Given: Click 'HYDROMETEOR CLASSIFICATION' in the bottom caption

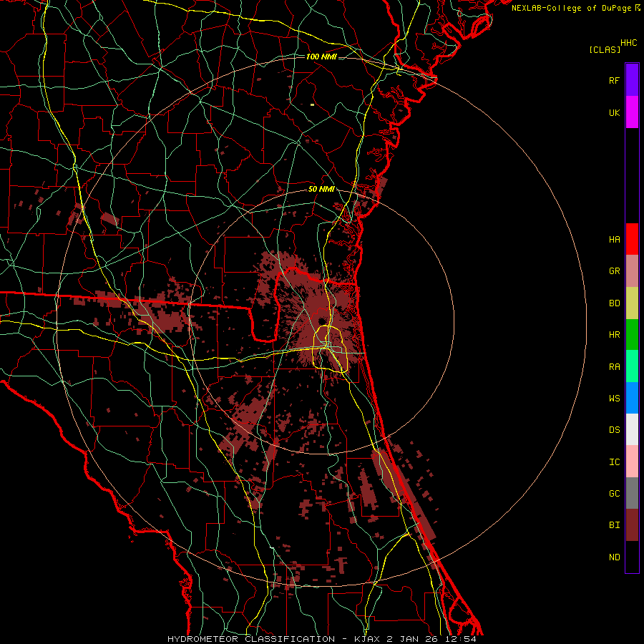Looking at the screenshot, I should click(251, 639).
